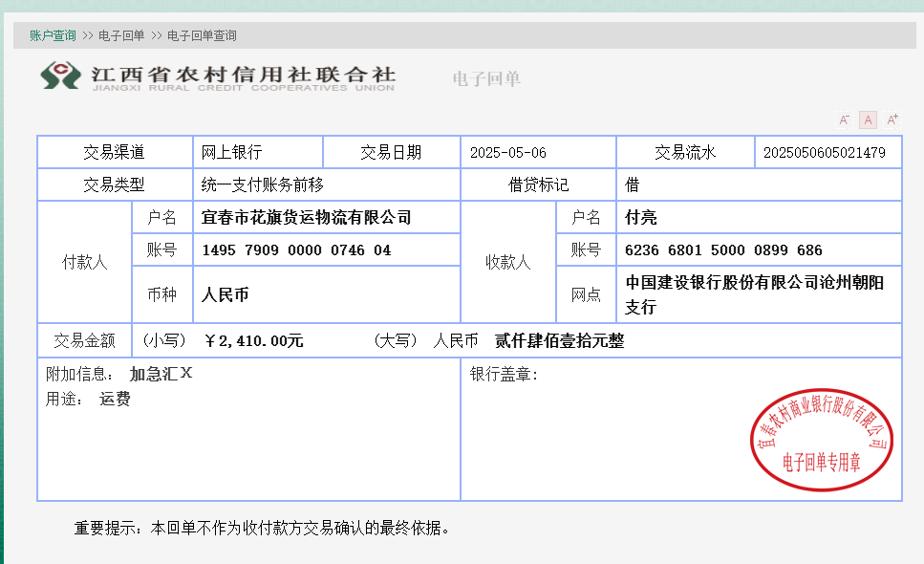Click additional info 加急汇X
This screenshot has width=924, height=564.
coord(161,374)
